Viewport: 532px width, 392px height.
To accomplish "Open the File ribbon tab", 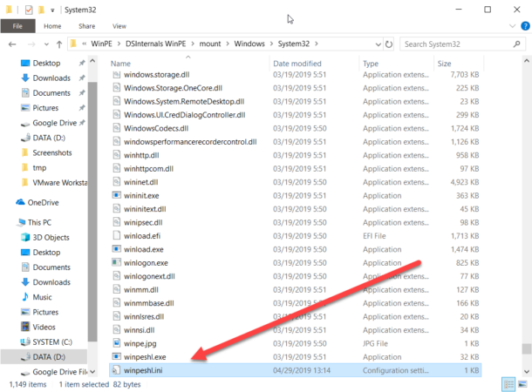I will pyautogui.click(x=17, y=26).
